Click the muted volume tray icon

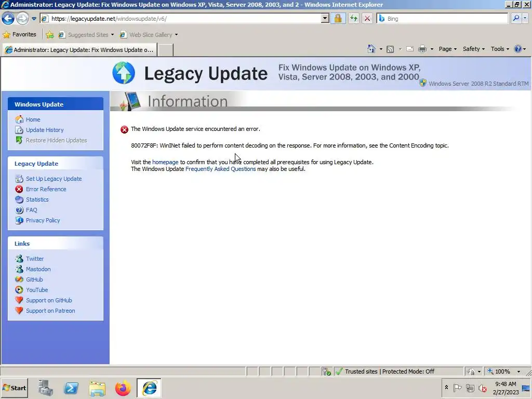[x=483, y=388]
